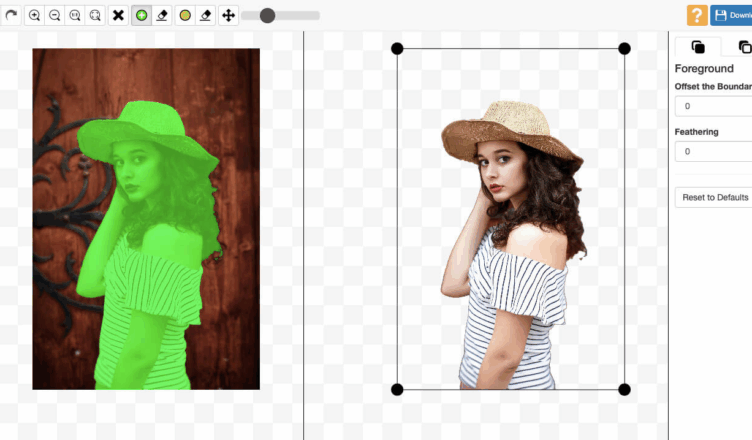This screenshot has width=752, height=440.
Task: Click the Feathering value input field
Action: [713, 152]
